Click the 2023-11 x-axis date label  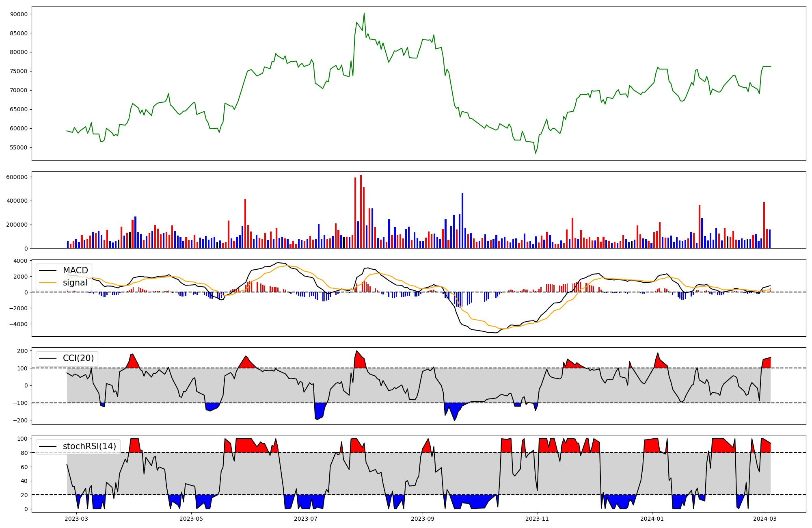coord(537,519)
